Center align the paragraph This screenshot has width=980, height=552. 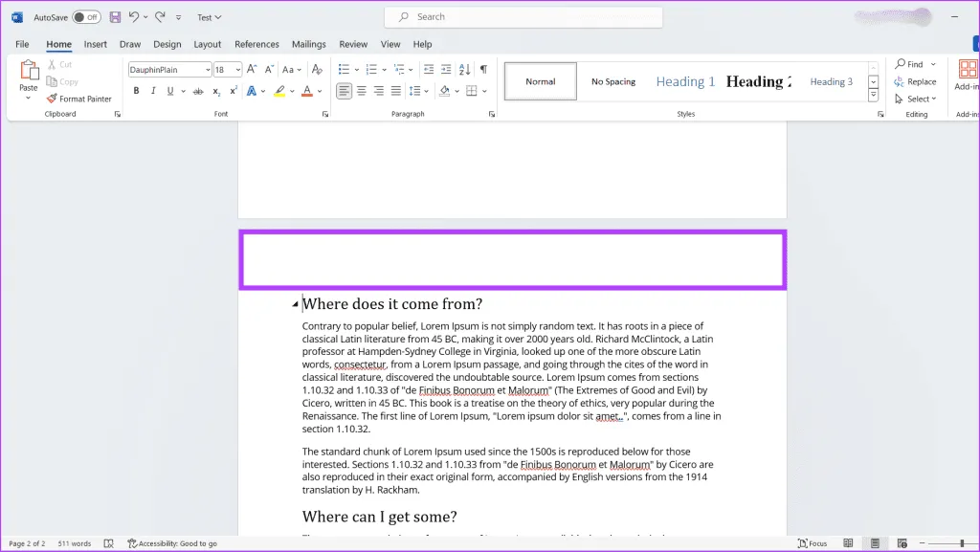click(362, 91)
